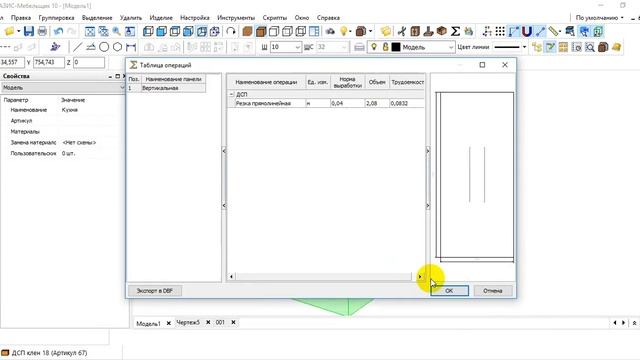The image size is (640, 360).
Task: Open the Инструменты menu
Action: pyautogui.click(x=236, y=18)
